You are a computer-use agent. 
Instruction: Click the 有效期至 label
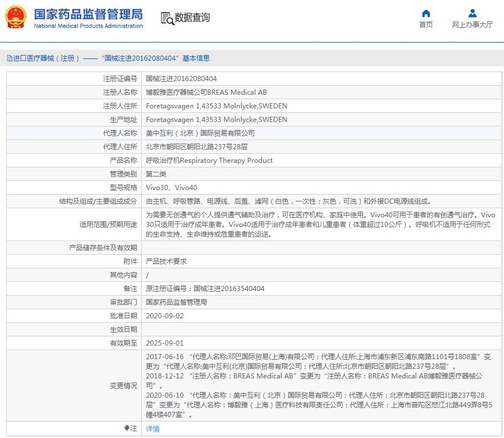point(124,343)
